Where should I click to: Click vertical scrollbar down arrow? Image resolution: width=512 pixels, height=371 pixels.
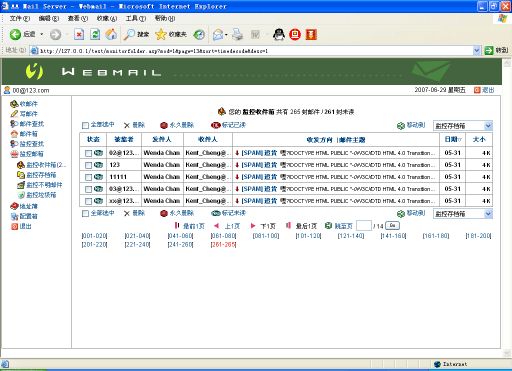tap(507, 353)
